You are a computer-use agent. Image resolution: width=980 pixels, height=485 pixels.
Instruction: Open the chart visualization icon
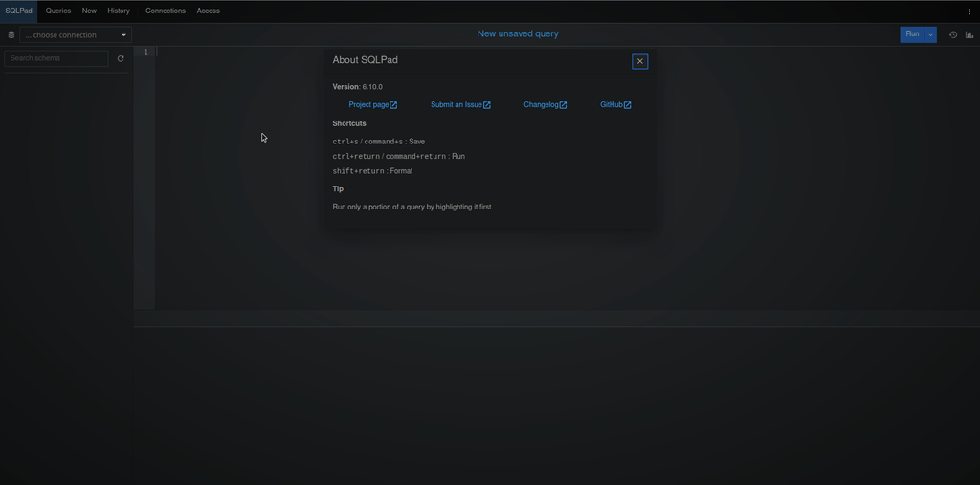coord(969,35)
